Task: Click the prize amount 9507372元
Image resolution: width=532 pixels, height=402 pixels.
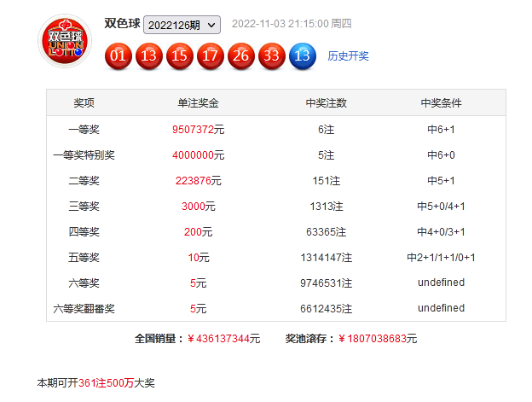Action: [x=198, y=130]
